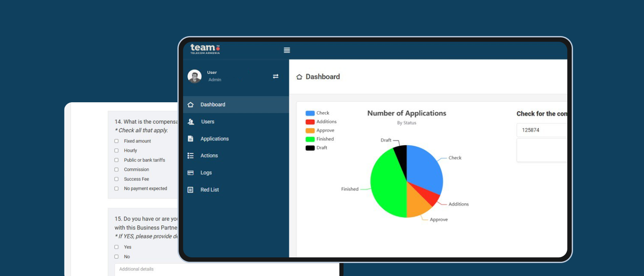644x276 pixels.
Task: Toggle the blue Check legend swatch
Action: click(310, 113)
